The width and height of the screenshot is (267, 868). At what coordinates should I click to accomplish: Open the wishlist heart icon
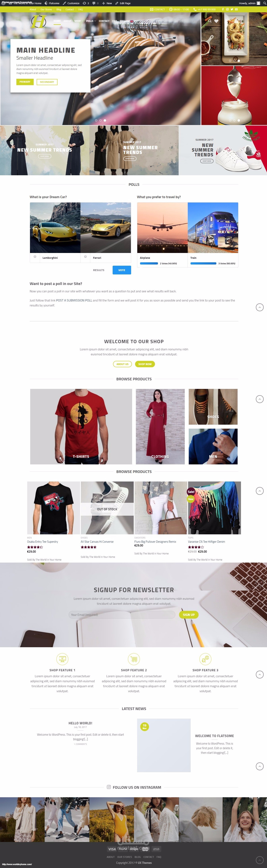(x=216, y=21)
